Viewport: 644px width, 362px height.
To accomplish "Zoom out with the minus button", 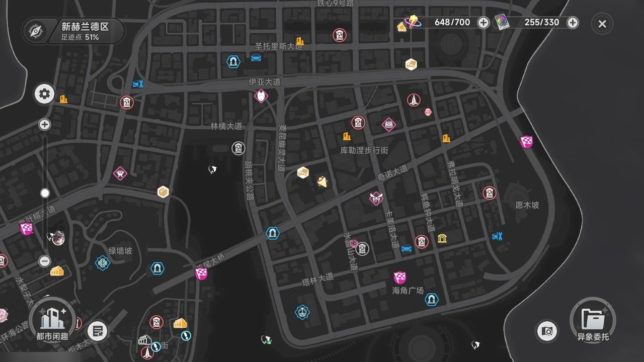I will pyautogui.click(x=45, y=261).
